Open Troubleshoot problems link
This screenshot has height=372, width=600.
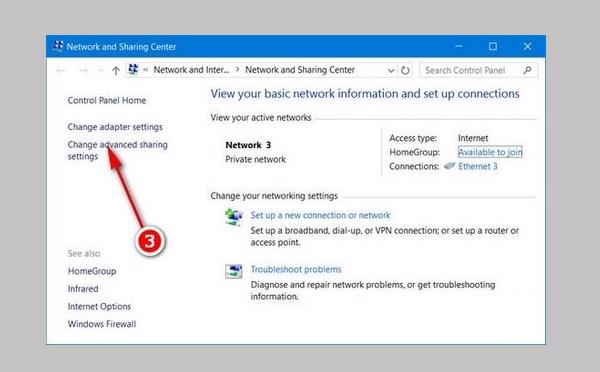[296, 269]
